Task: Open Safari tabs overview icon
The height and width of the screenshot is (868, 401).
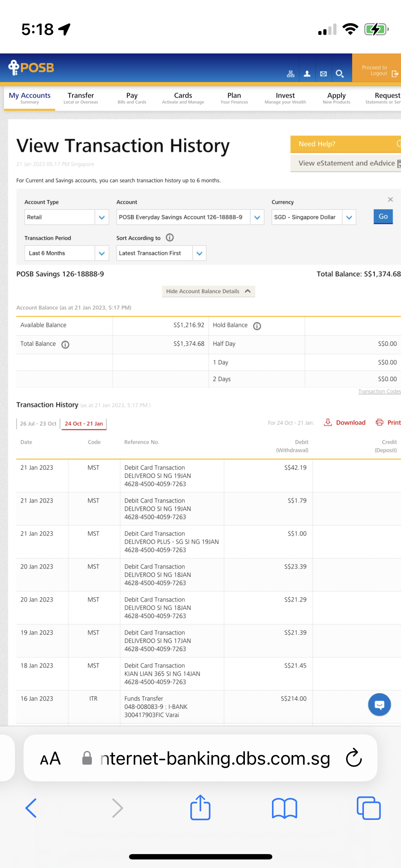Action: coord(369,808)
